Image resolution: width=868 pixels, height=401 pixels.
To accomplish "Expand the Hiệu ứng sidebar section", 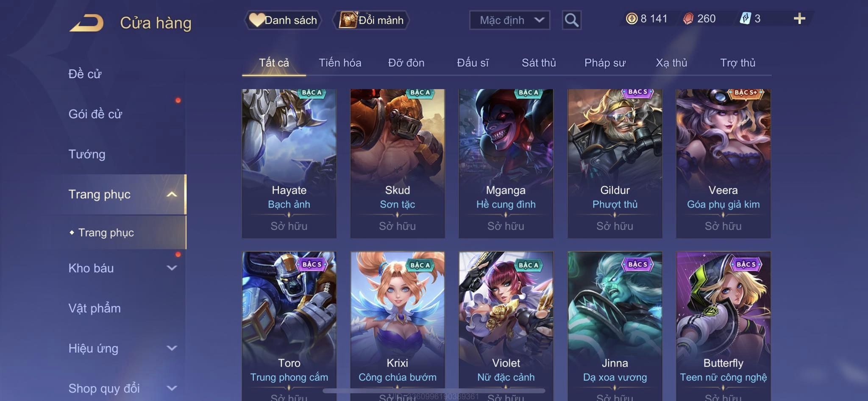I will (x=172, y=348).
